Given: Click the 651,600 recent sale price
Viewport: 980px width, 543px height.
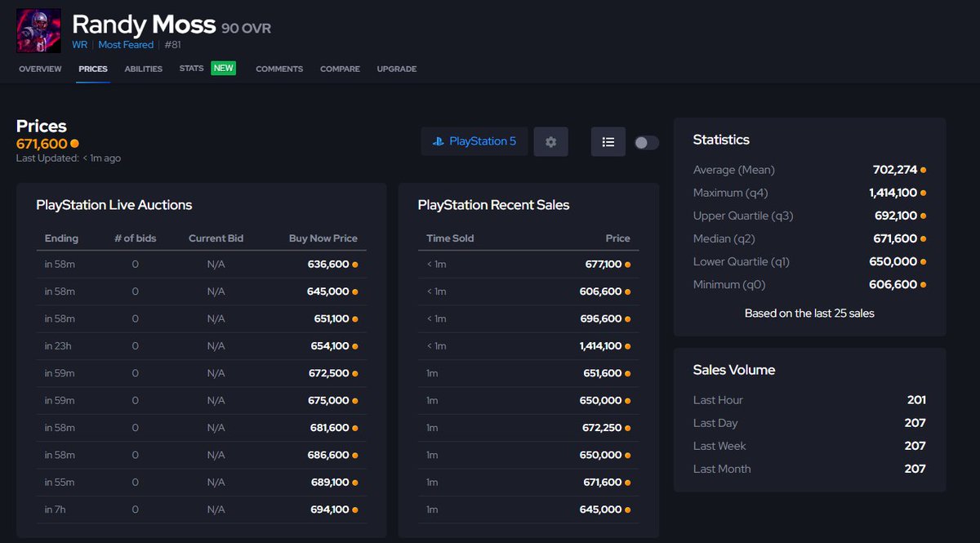Looking at the screenshot, I should pyautogui.click(x=601, y=373).
